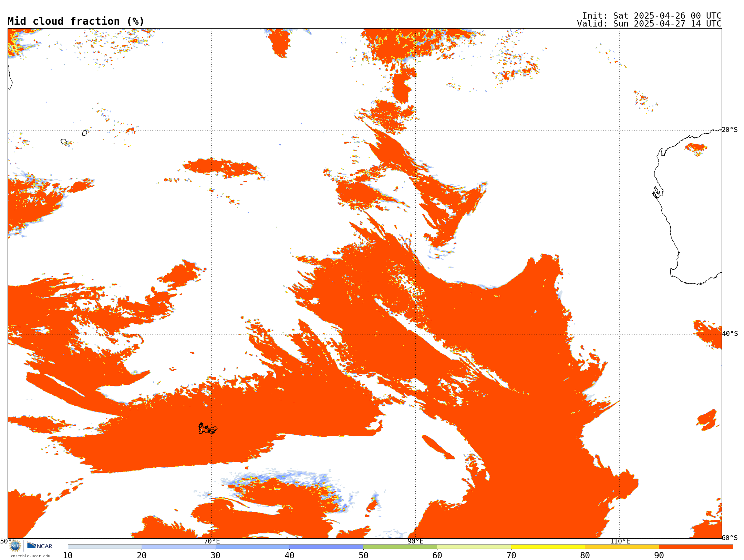Click the '90°E' longitude label
This screenshot has width=744, height=560.
coord(415,541)
